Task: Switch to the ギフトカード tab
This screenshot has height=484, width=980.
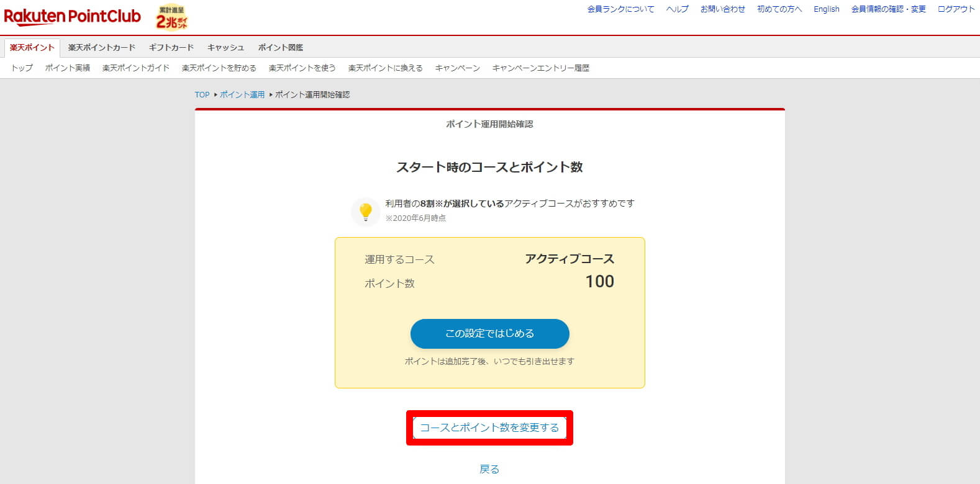Action: point(171,48)
